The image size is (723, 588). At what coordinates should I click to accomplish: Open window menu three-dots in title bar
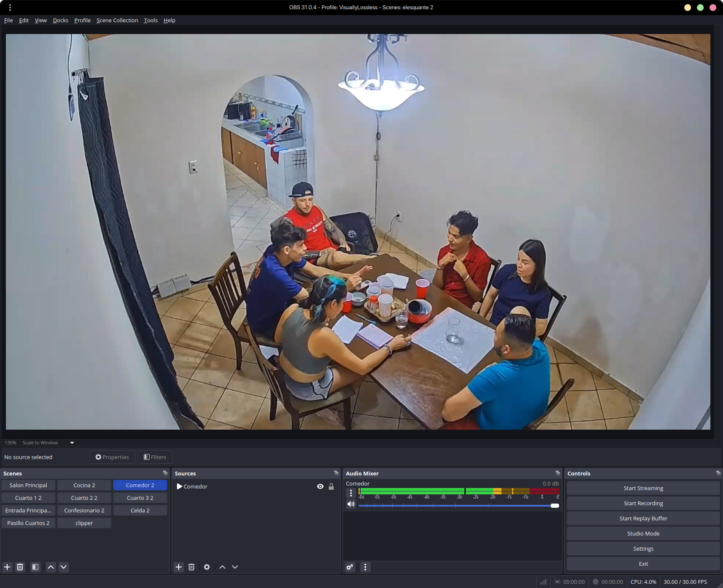coord(10,7)
